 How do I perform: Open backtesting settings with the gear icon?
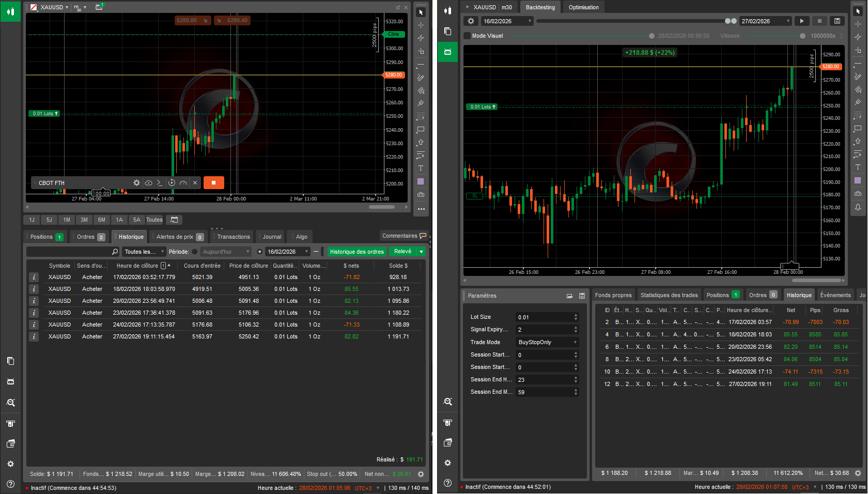[470, 21]
